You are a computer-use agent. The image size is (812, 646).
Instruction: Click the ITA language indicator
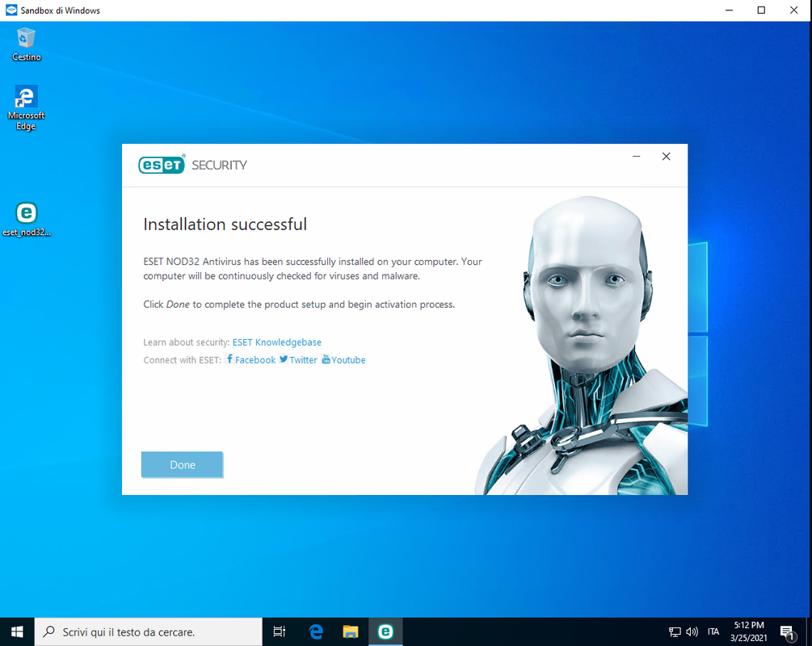(713, 631)
